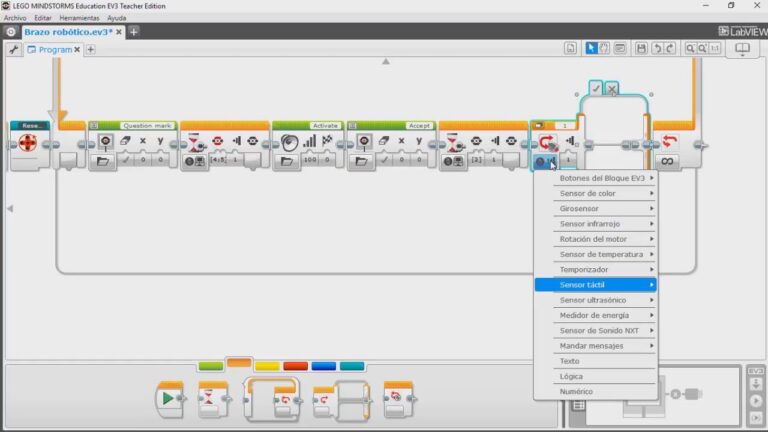
Task: Switch to red Data Operations palette
Action: click(x=295, y=366)
